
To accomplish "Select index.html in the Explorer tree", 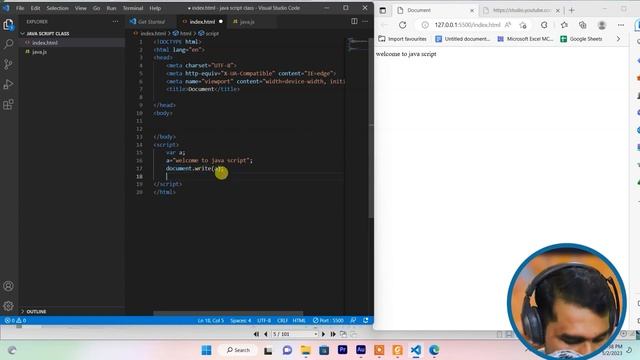I will point(72,42).
